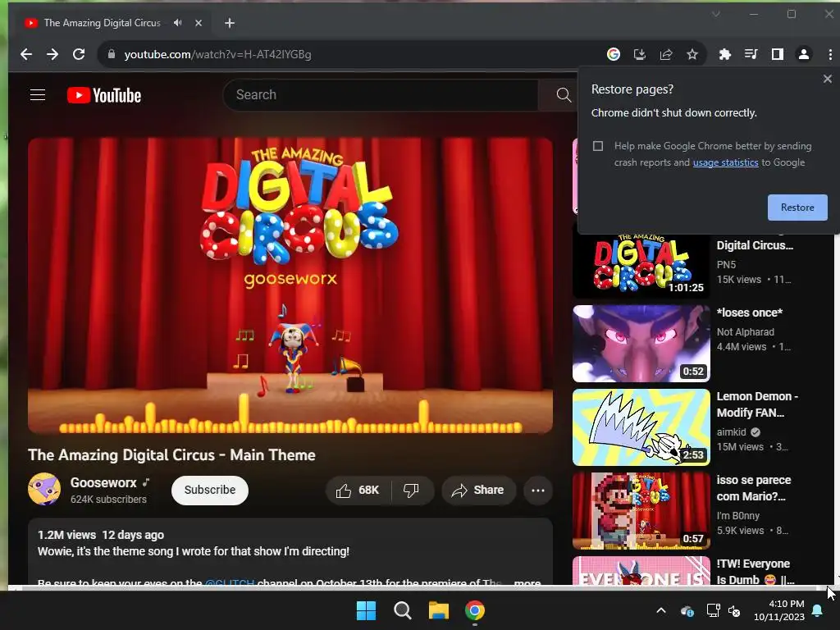Image resolution: width=840 pixels, height=630 pixels.
Task: Open Gooseworx channel avatar
Action: (44, 489)
